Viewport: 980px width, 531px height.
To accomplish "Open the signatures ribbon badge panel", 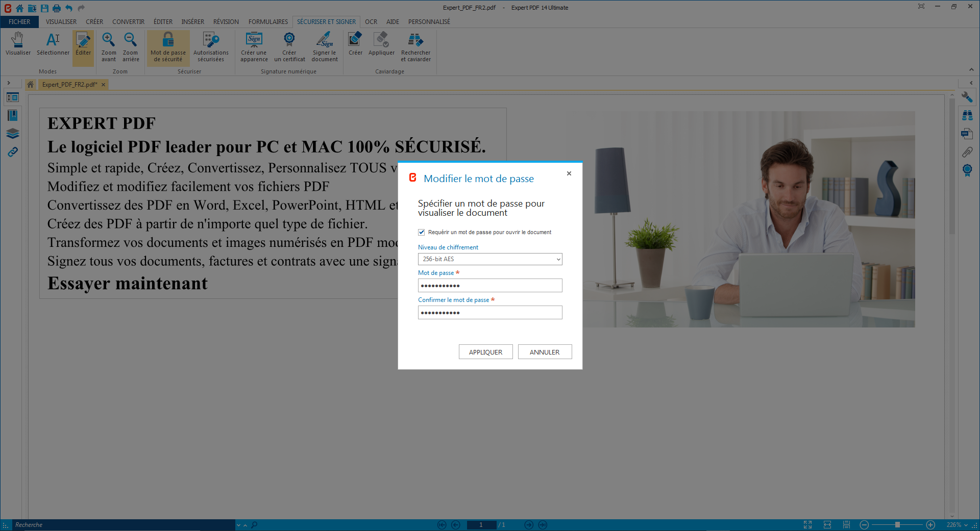I will pyautogui.click(x=967, y=170).
